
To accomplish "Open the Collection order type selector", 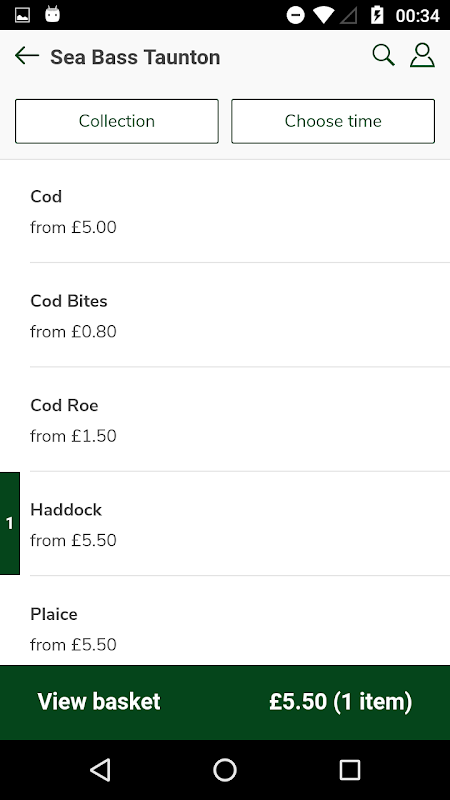I will 117,121.
